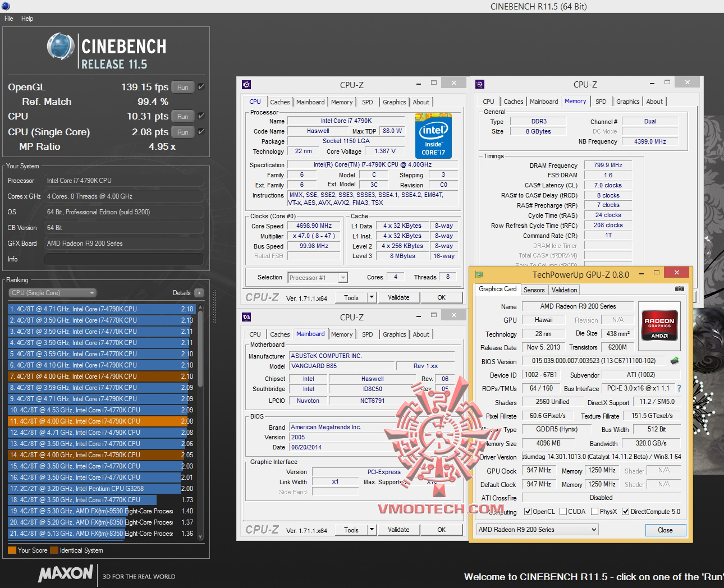Check the CUDA checkbox in GPU-Z
The height and width of the screenshot is (588, 724).
563,512
